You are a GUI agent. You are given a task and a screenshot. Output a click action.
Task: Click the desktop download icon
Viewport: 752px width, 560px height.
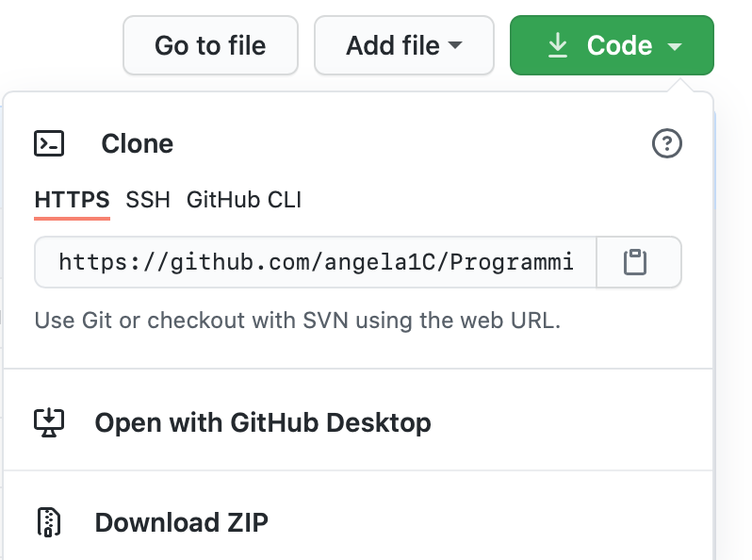coord(49,422)
